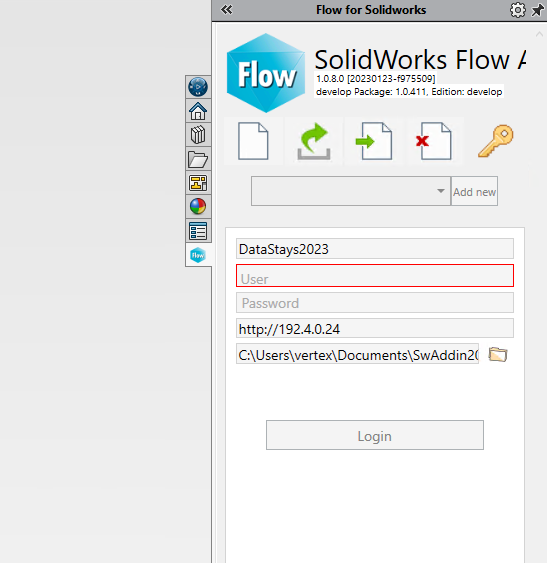
Task: Click the Add new button
Action: 474,191
